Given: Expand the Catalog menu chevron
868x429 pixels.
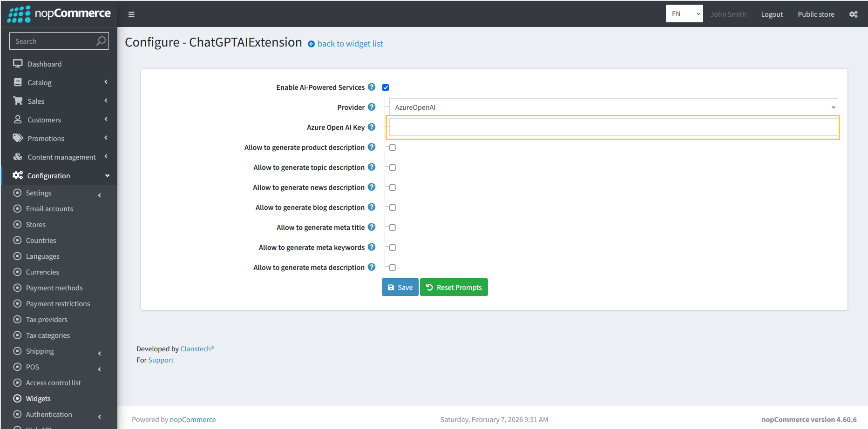Looking at the screenshot, I should tap(106, 82).
